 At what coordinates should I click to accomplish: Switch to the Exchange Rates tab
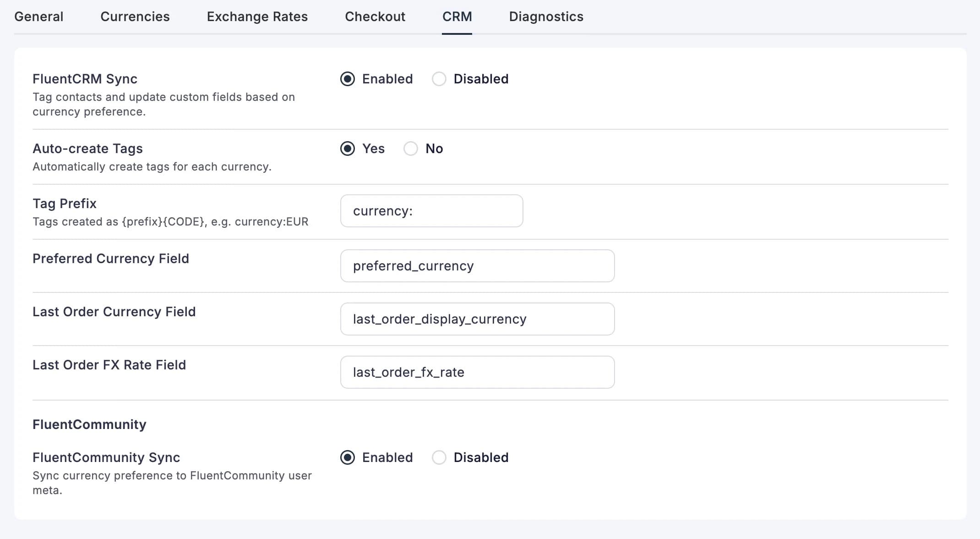tap(257, 16)
